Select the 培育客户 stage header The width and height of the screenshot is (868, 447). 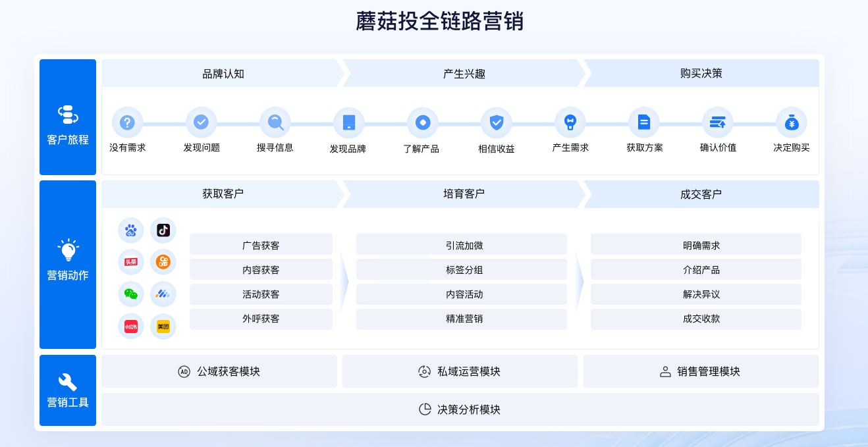tap(464, 194)
